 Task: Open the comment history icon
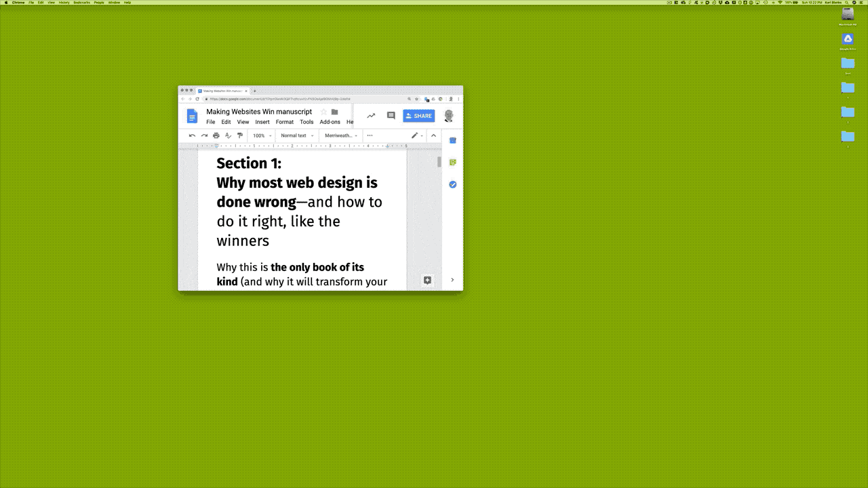pyautogui.click(x=391, y=116)
